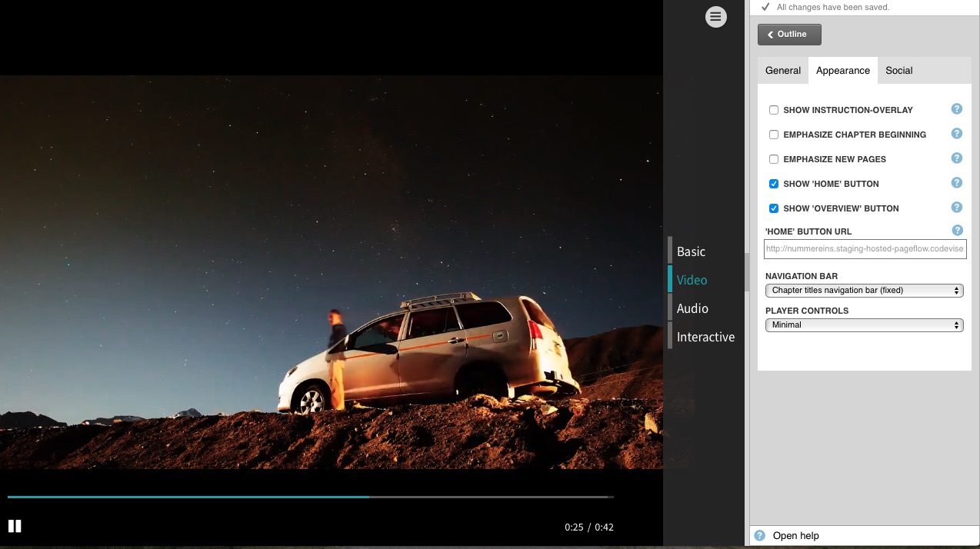Go back using the Outline button
This screenshot has height=549, width=980.
789,35
